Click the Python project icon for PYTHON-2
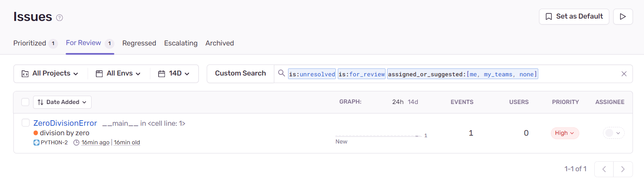644x191 pixels. point(36,143)
